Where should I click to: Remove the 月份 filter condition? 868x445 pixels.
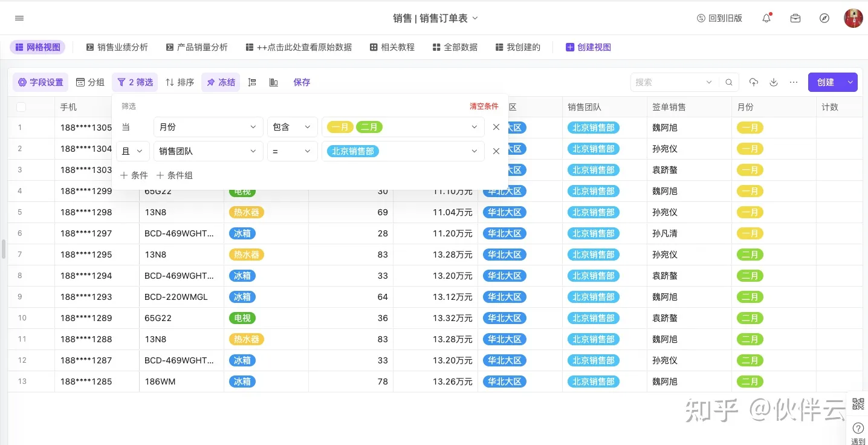(496, 127)
